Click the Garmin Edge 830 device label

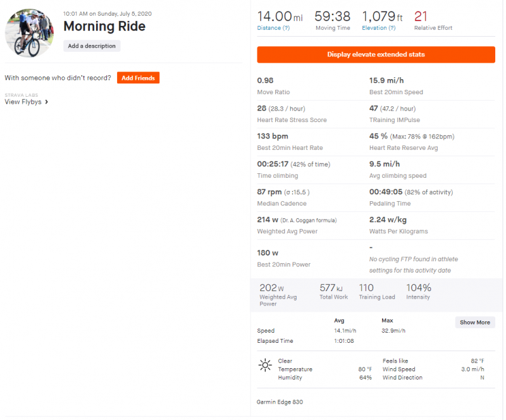[x=280, y=402]
